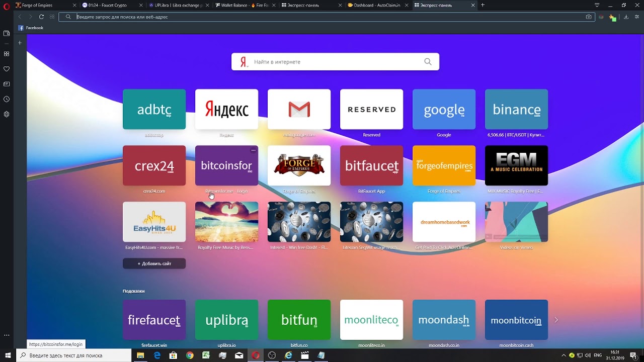The height and width of the screenshot is (362, 644).
Task: Open the Яндекс speed dial tile
Action: pyautogui.click(x=226, y=109)
